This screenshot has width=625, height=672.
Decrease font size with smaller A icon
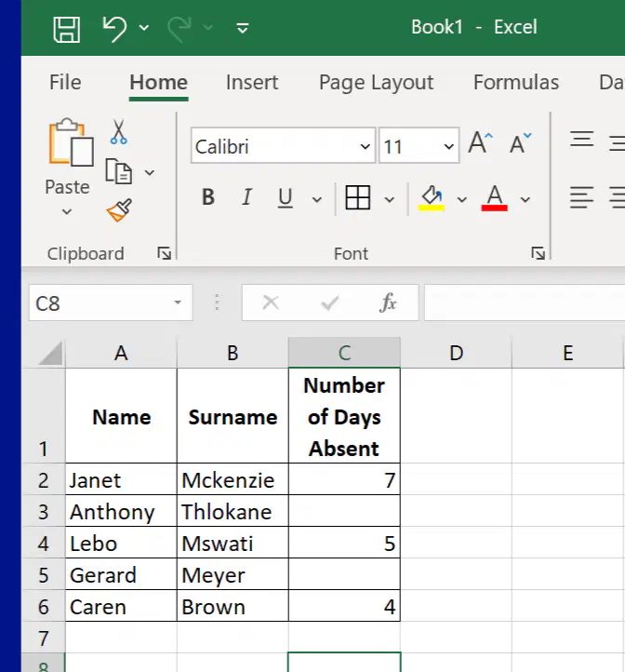(x=520, y=143)
